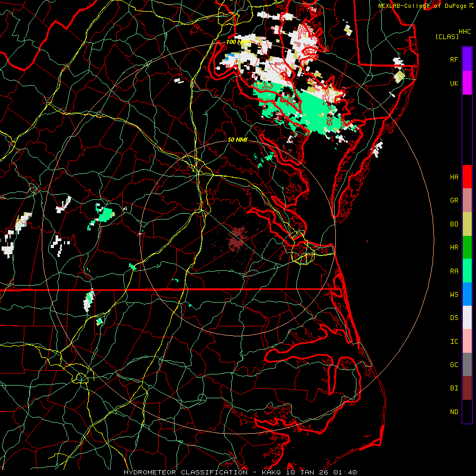The width and height of the screenshot is (476, 476).
Task: Click the BD legend label
Action: click(454, 224)
